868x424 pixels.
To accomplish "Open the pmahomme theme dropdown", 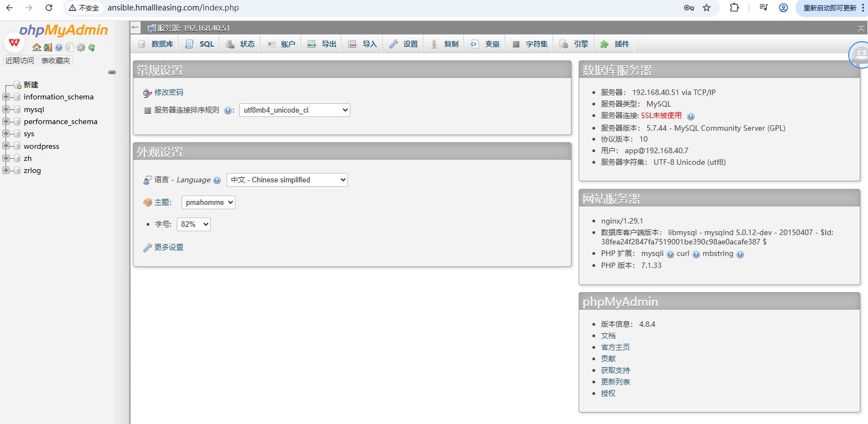I will tap(208, 202).
